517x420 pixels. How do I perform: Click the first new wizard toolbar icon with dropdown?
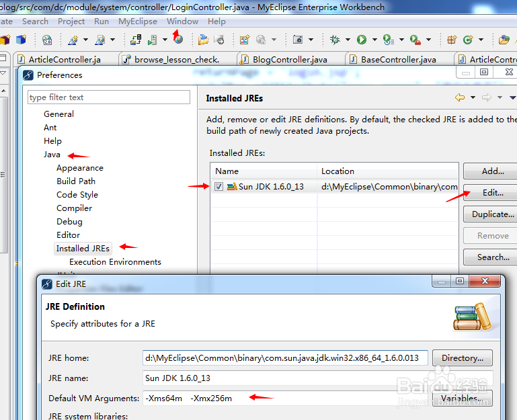pos(73,40)
